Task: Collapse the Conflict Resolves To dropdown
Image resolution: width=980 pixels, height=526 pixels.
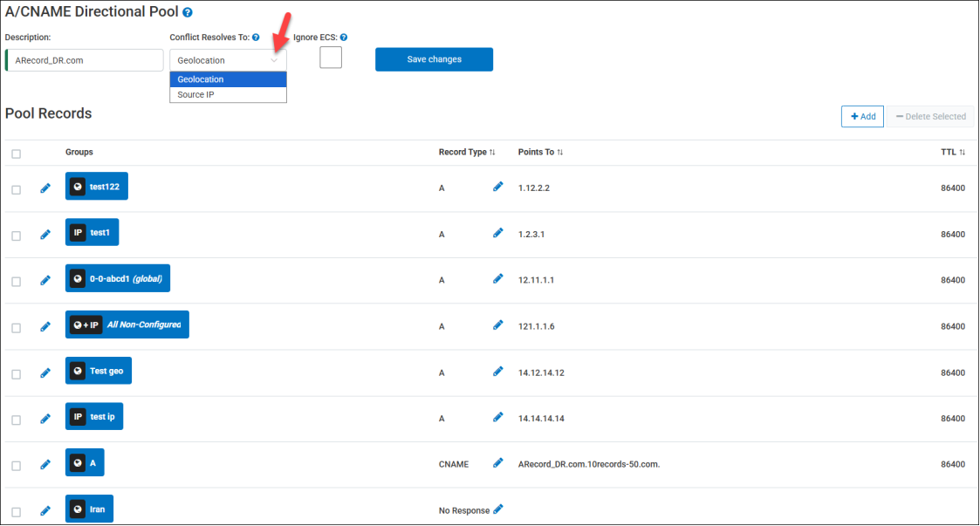Action: pos(274,60)
